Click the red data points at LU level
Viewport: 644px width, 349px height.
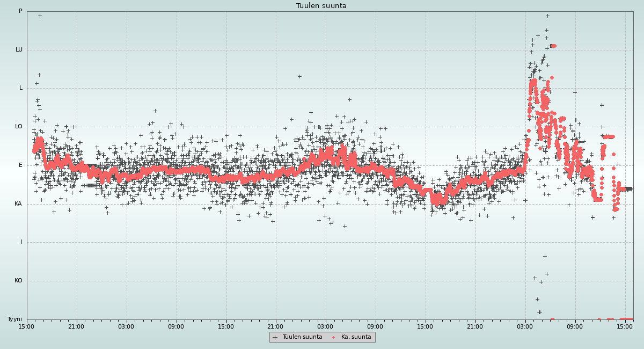[x=553, y=46]
